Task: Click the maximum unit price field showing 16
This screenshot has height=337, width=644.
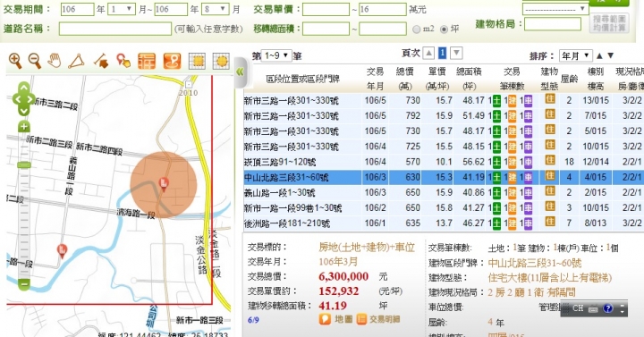Action: click(x=383, y=10)
